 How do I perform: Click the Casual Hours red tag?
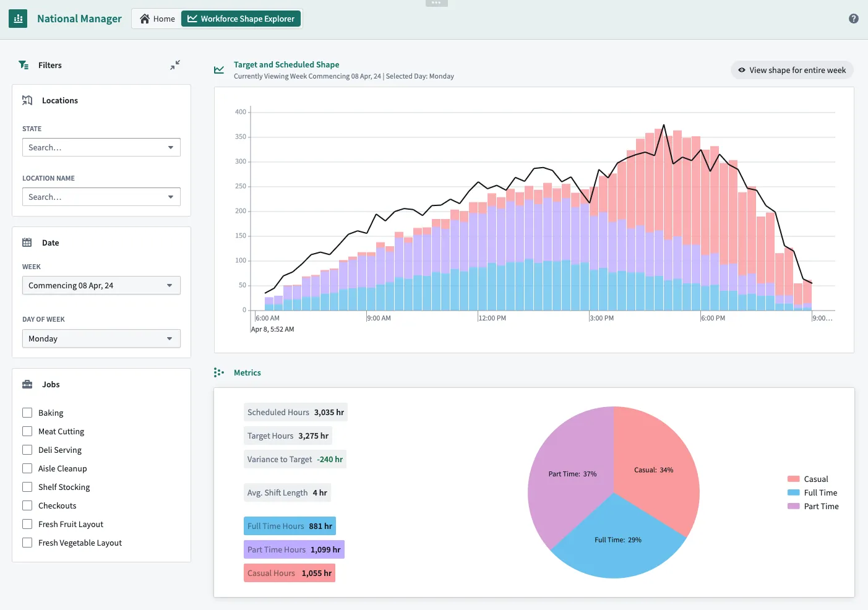(290, 573)
